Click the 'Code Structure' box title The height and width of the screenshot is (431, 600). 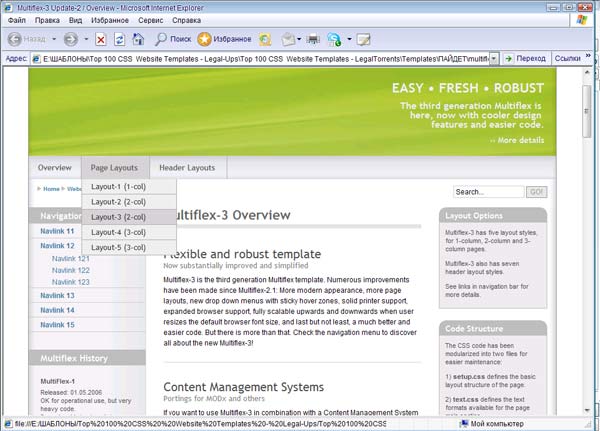point(474,329)
